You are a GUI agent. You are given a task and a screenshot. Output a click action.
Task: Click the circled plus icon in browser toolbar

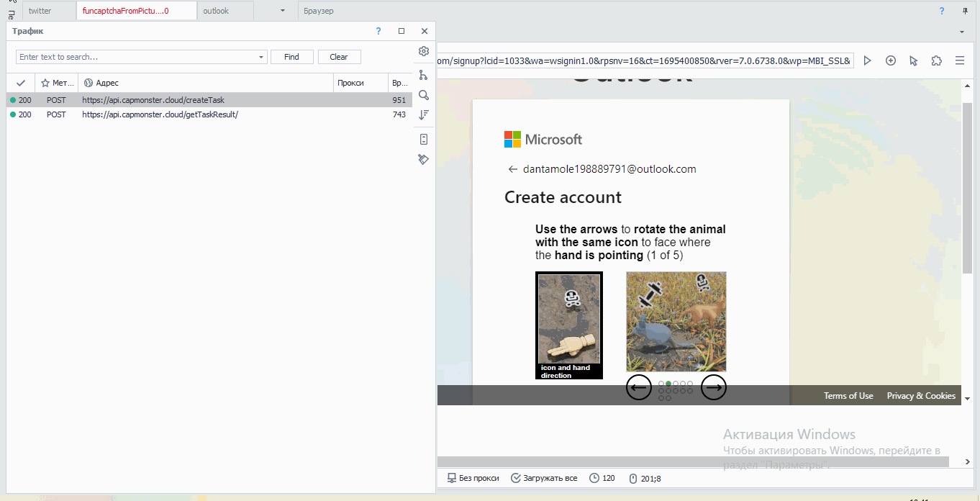[891, 61]
